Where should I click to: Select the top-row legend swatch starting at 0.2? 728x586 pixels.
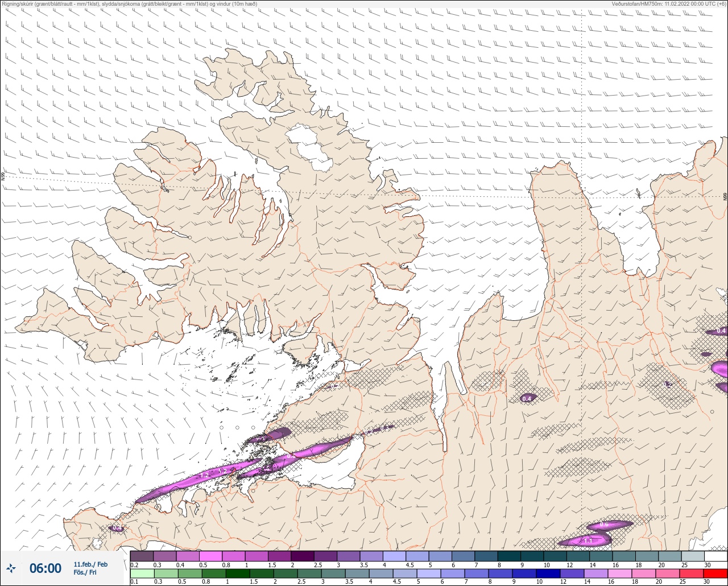point(142,556)
